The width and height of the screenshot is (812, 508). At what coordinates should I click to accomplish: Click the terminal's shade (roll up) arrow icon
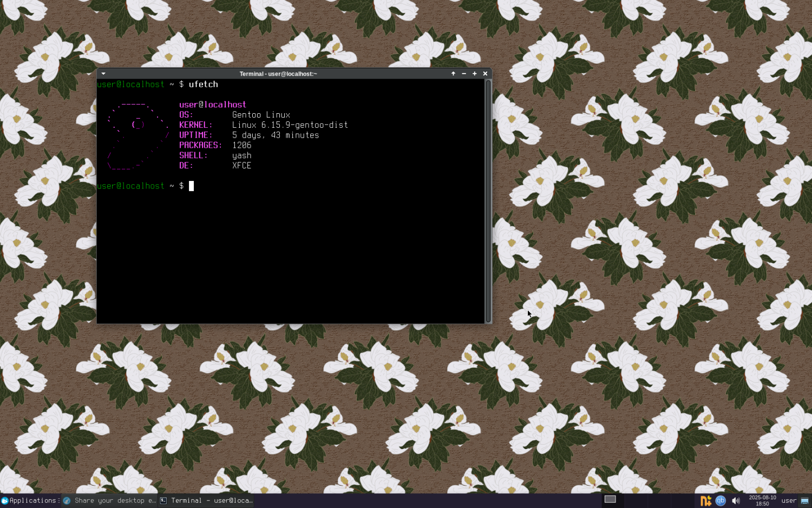[453, 74]
